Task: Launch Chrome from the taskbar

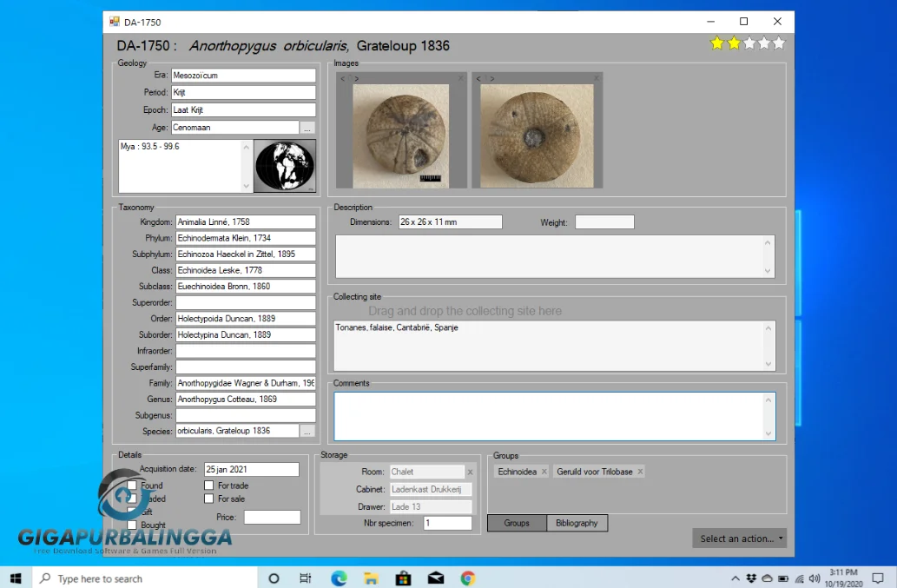Action: click(x=468, y=578)
